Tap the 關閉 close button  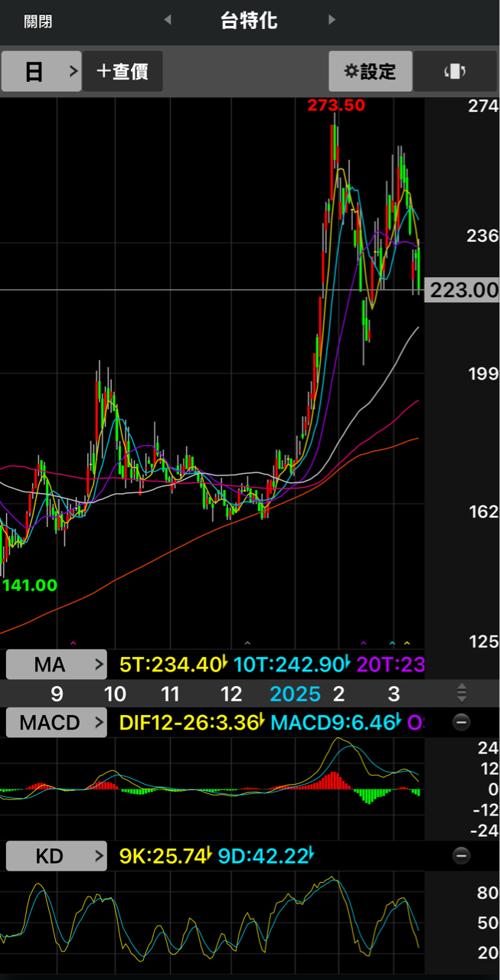coord(38,21)
